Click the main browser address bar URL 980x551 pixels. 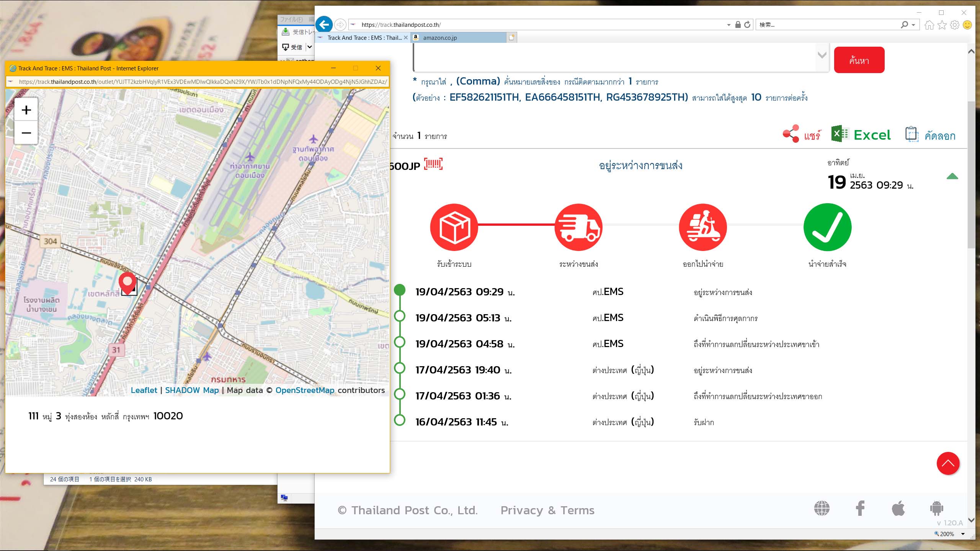tap(401, 25)
